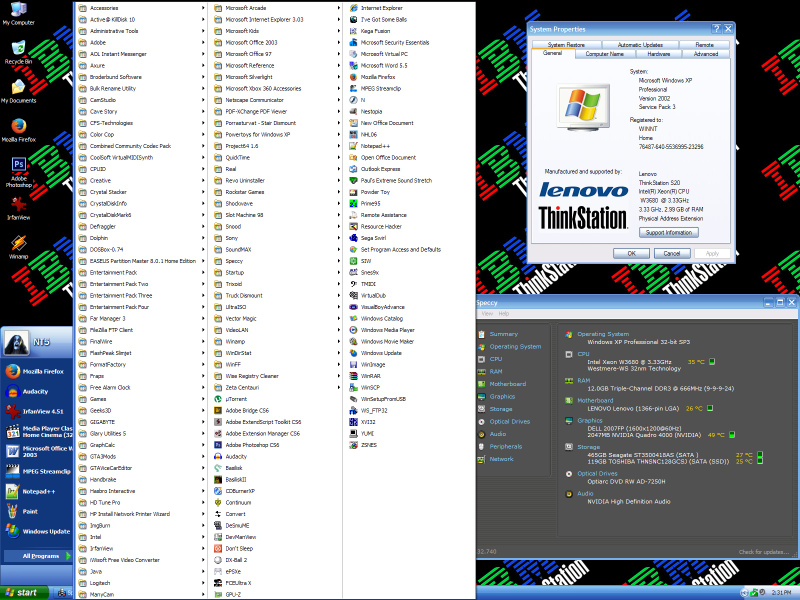Open Notepad++ in Start menu pinned list

click(37, 491)
